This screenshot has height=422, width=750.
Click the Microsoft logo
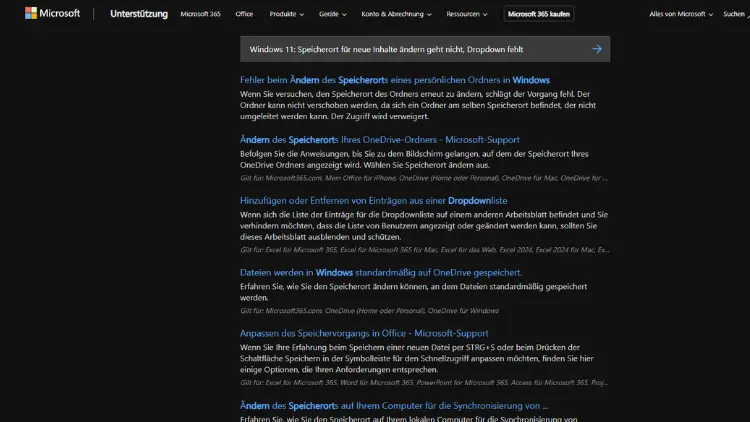(53, 13)
